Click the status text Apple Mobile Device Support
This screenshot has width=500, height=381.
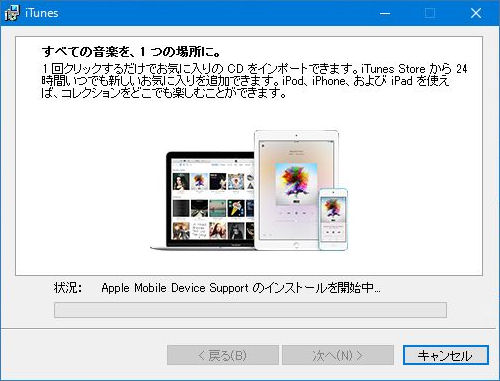click(x=175, y=288)
